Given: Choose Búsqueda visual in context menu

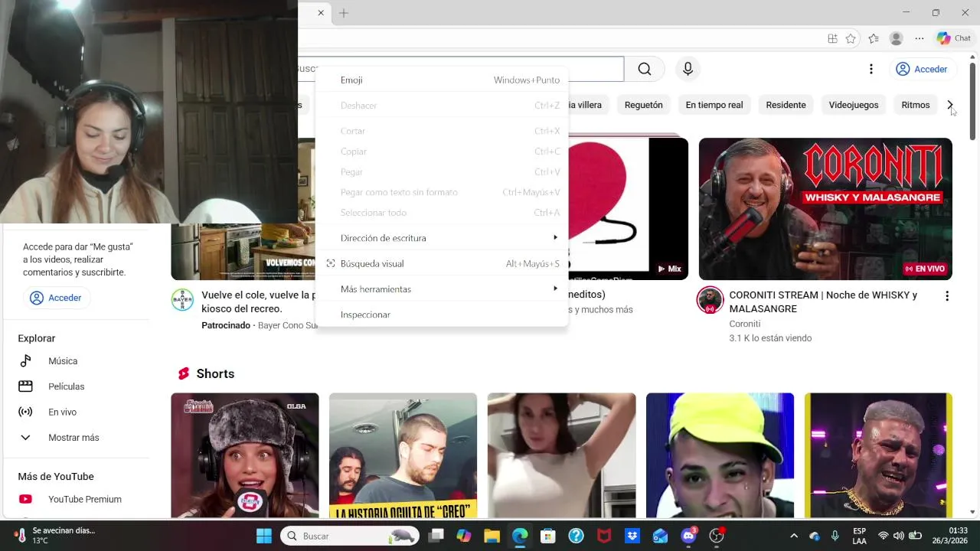Looking at the screenshot, I should 442,263.
